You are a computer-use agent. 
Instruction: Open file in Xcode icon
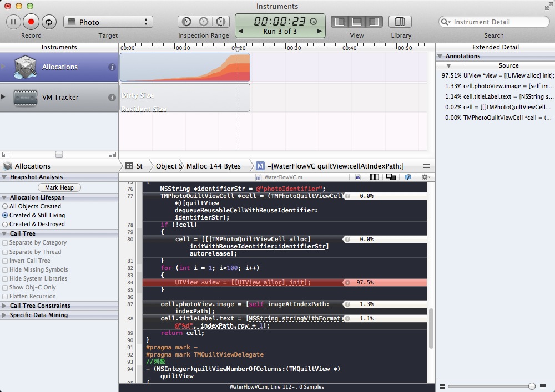(408, 177)
